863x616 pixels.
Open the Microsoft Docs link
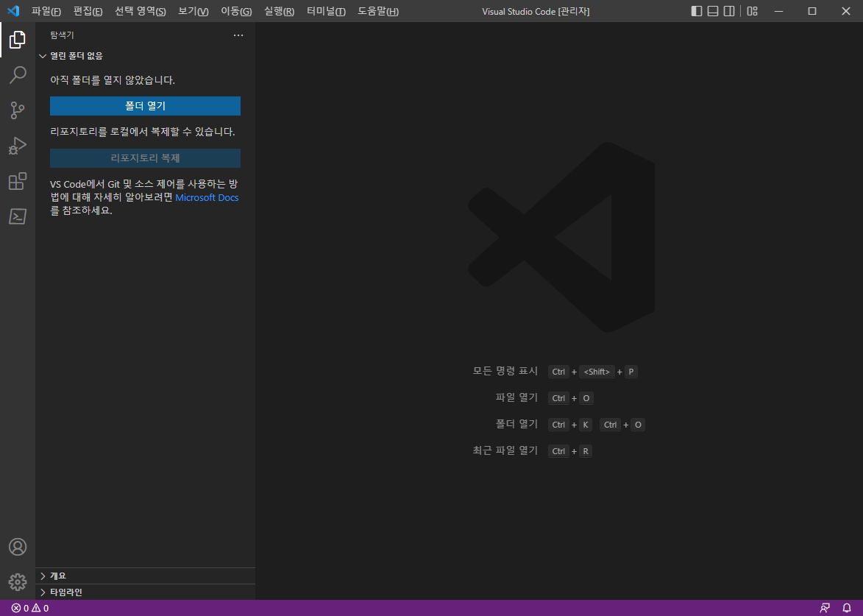207,197
